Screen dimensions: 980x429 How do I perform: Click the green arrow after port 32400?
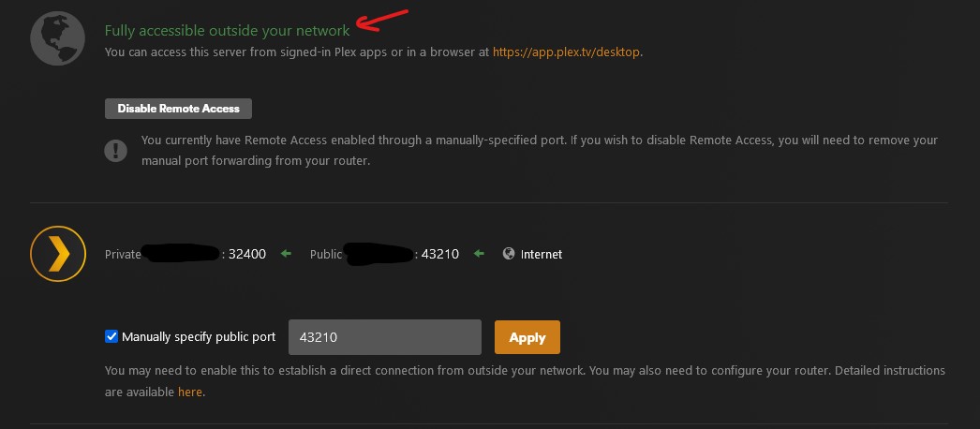coord(287,254)
